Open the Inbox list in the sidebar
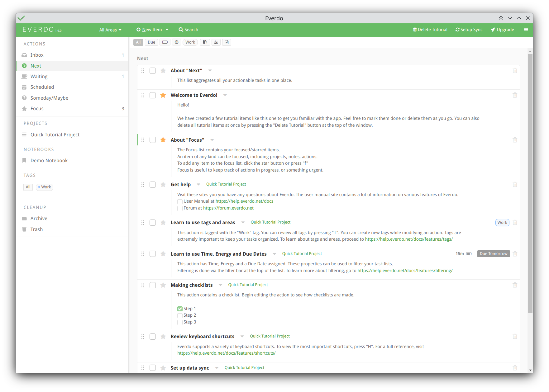Screen dimensions: 549x392 (x=37, y=55)
